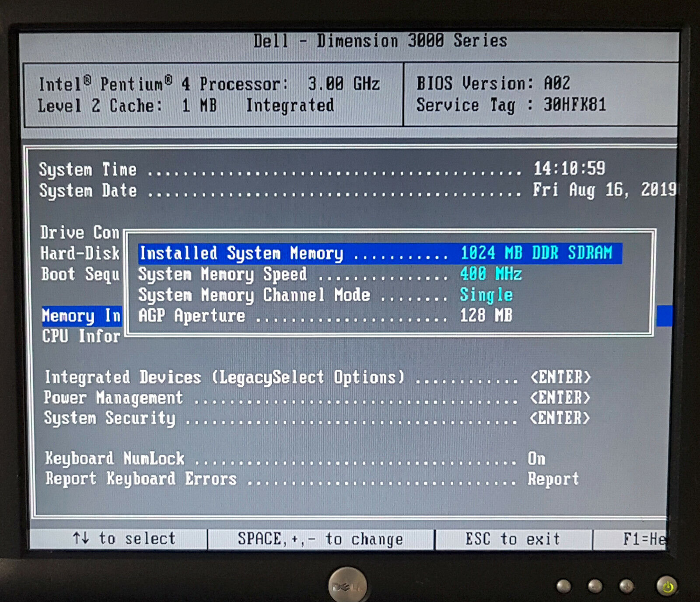
Task: Click the 400 MHz memory speed value
Action: 491,274
